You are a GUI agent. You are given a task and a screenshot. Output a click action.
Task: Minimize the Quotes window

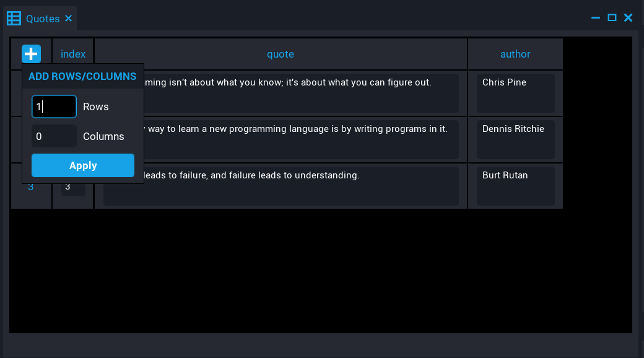pyautogui.click(x=596, y=18)
